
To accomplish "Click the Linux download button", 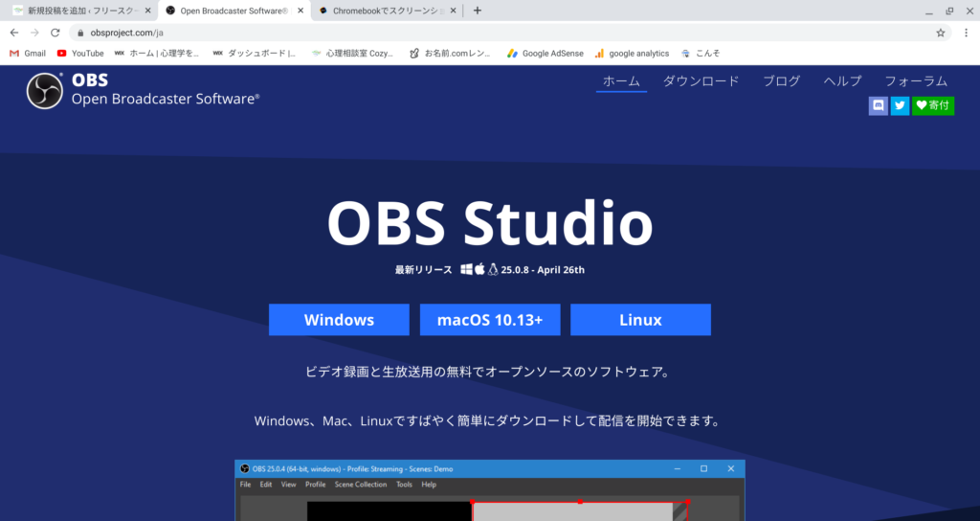I will pos(640,320).
